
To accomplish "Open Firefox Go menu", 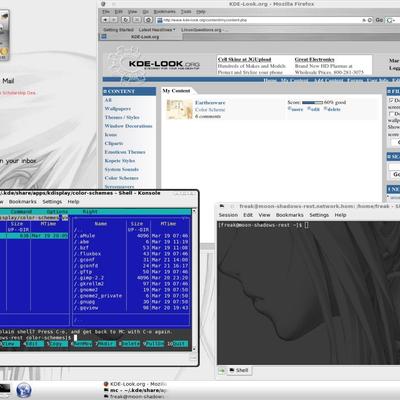I will (145, 12).
